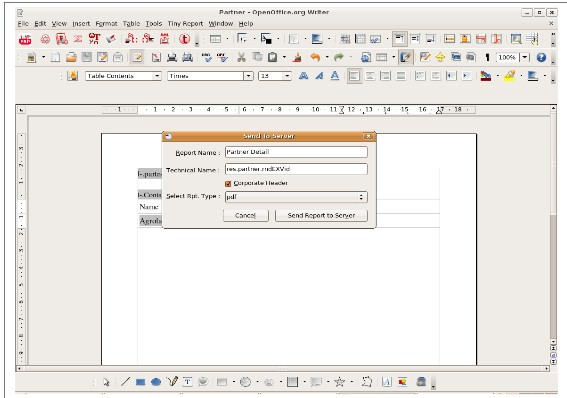Image resolution: width=567 pixels, height=398 pixels.
Task: Open the Navigator compass star icon
Action: pyautogui.click(x=440, y=57)
